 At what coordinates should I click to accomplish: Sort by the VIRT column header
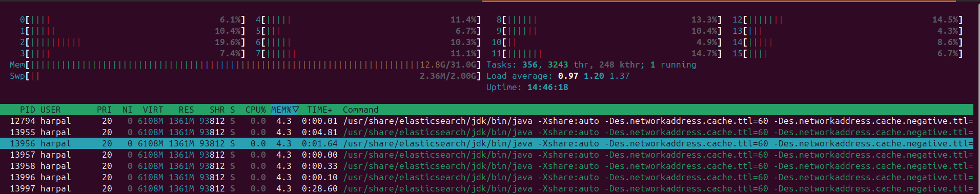[x=153, y=110]
